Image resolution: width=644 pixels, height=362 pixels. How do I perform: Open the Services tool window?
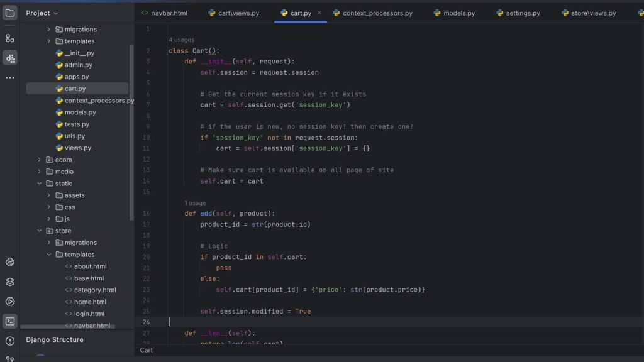pyautogui.click(x=10, y=302)
